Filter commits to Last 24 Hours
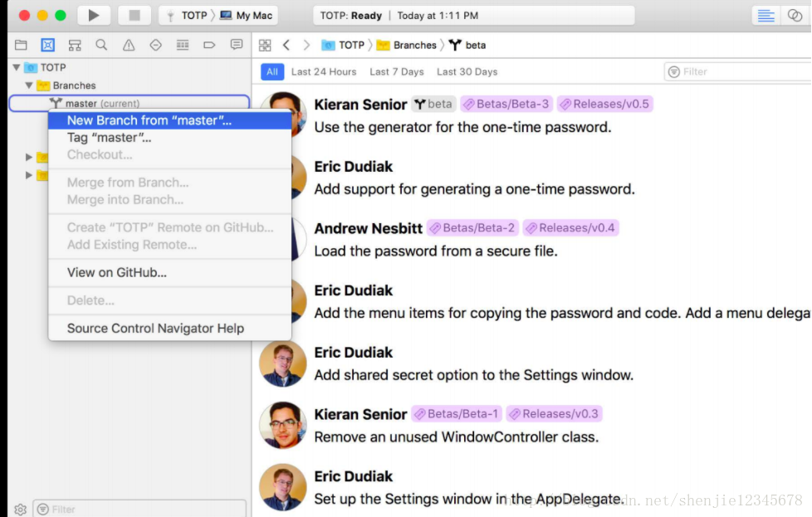812x517 pixels. [x=324, y=71]
